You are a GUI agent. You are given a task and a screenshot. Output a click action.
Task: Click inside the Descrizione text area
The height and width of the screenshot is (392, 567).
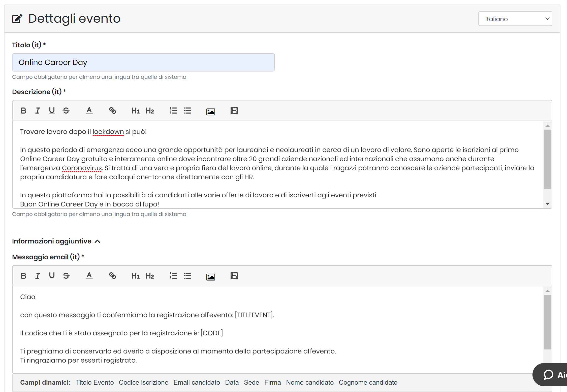click(x=278, y=165)
